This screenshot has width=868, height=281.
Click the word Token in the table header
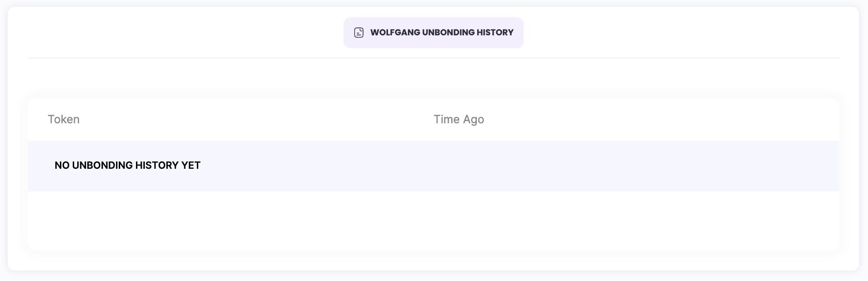(x=64, y=119)
